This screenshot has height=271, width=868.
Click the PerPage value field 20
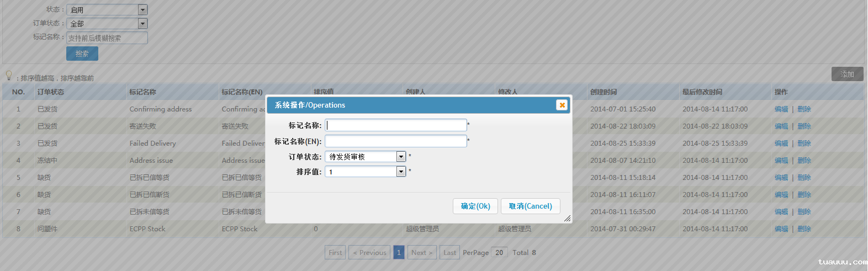coord(499,252)
